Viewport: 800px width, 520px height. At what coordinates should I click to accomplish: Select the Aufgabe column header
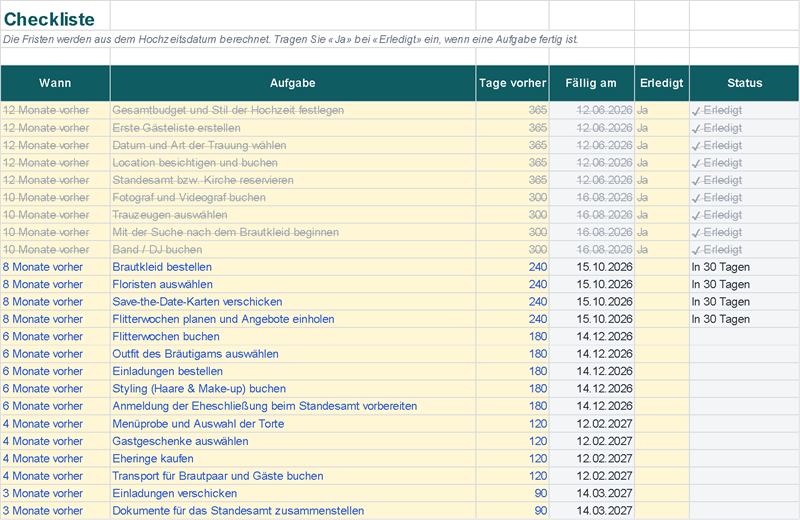[x=293, y=83]
